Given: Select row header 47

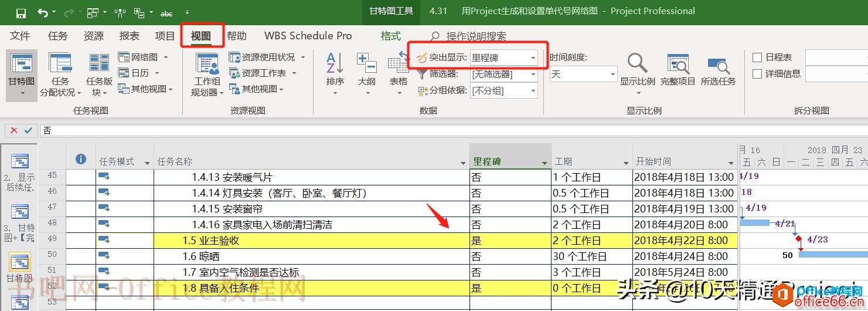Looking at the screenshot, I should tap(52, 207).
